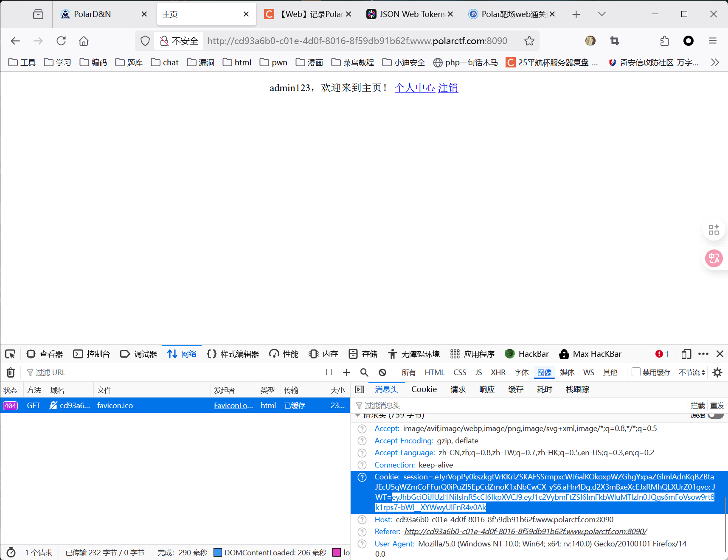This screenshot has height=560, width=728.
Task: Toggle the XHR request filter
Action: [498, 372]
